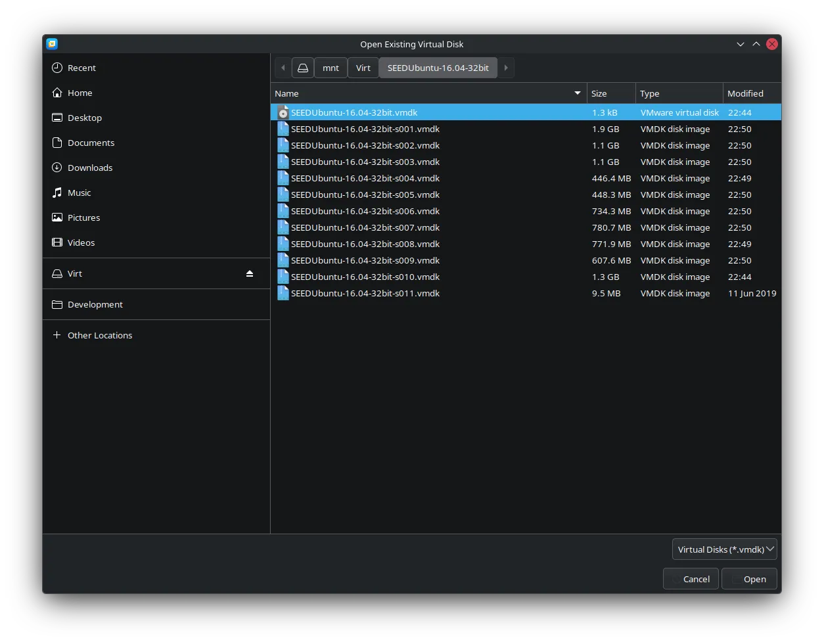Image resolution: width=824 pixels, height=644 pixels.
Task: Open Other Locations in sidebar
Action: [x=156, y=335]
